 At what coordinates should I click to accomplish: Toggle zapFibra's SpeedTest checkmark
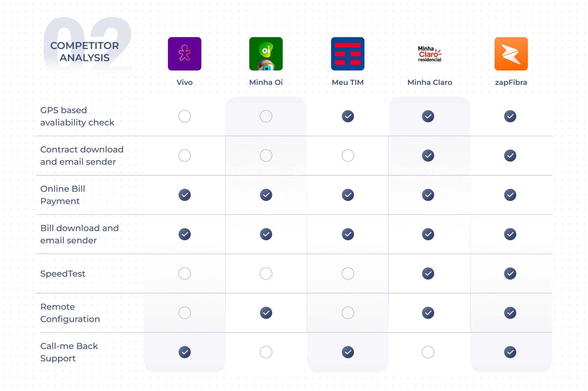coord(510,274)
